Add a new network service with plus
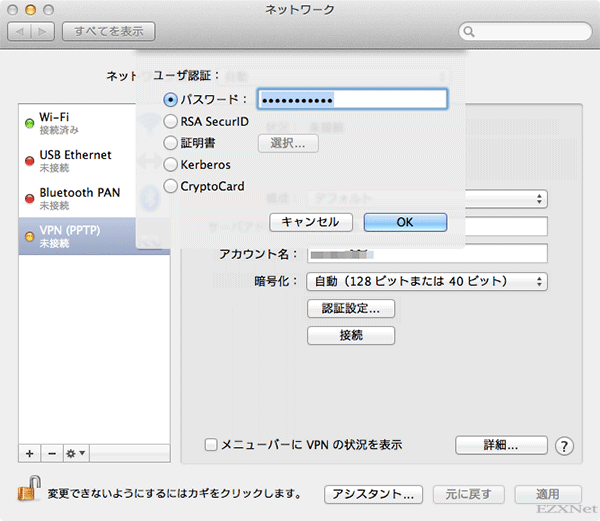The image size is (600, 521). click(x=29, y=454)
